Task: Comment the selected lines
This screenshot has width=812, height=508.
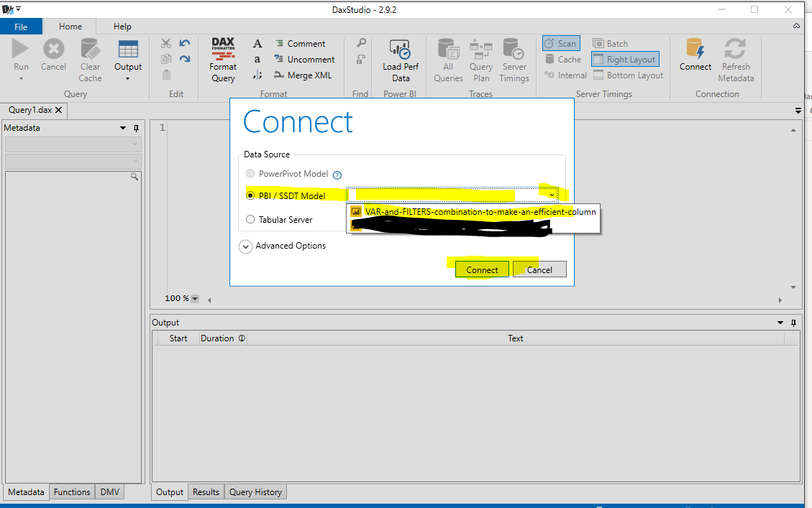Action: point(301,44)
